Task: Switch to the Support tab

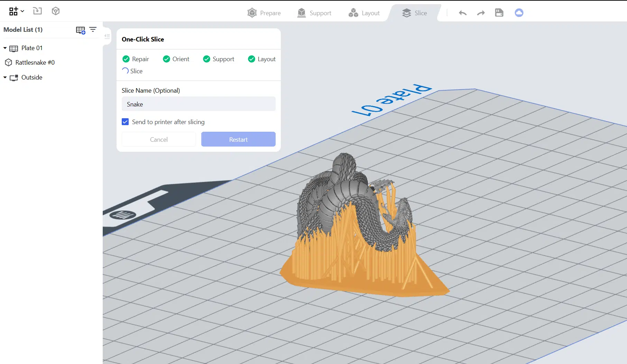Action: tap(314, 13)
